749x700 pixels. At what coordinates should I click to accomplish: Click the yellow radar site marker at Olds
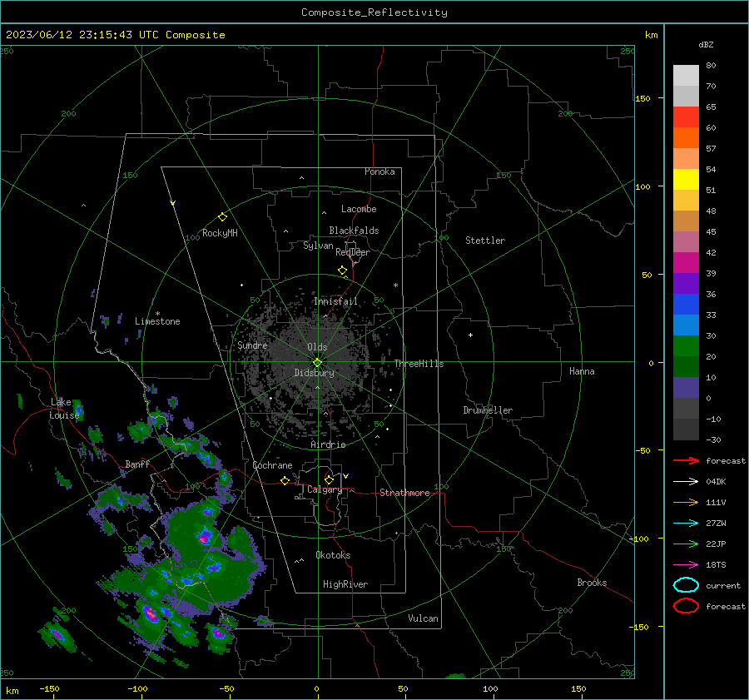(317, 363)
